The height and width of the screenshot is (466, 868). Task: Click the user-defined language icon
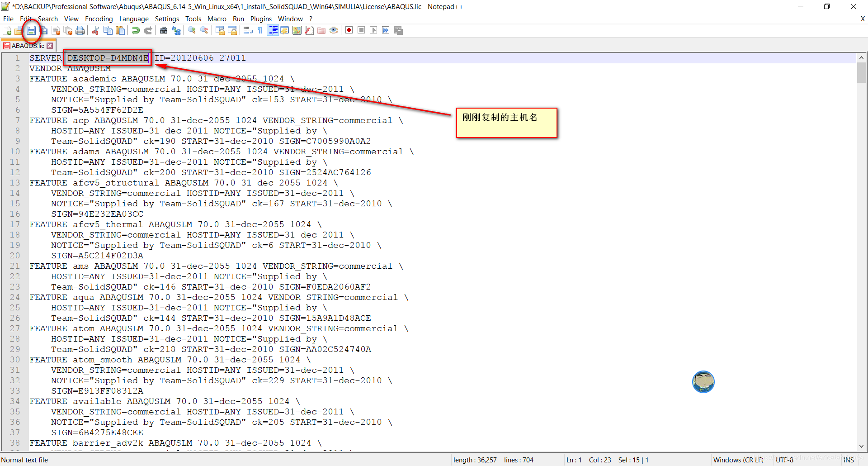tap(285, 30)
